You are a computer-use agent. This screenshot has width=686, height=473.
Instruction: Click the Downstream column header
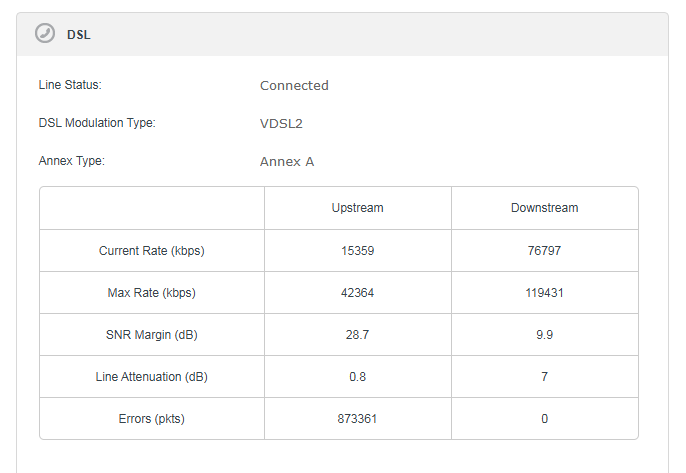(545, 208)
